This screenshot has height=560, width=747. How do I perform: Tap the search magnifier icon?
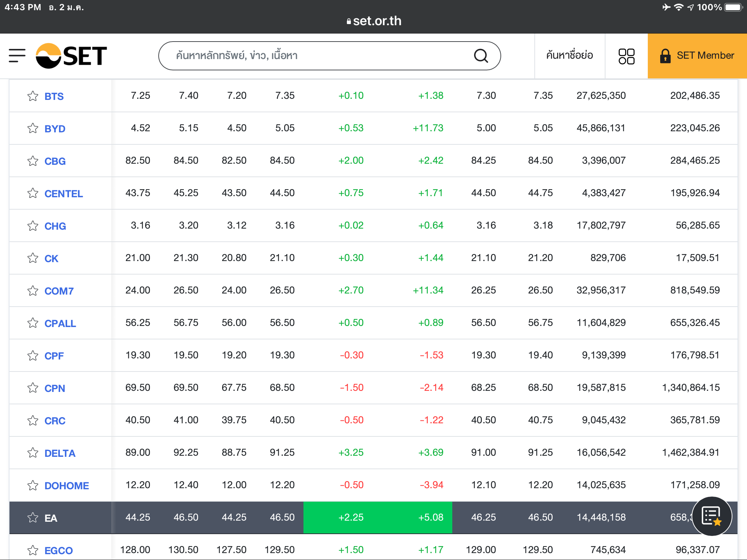(x=481, y=56)
